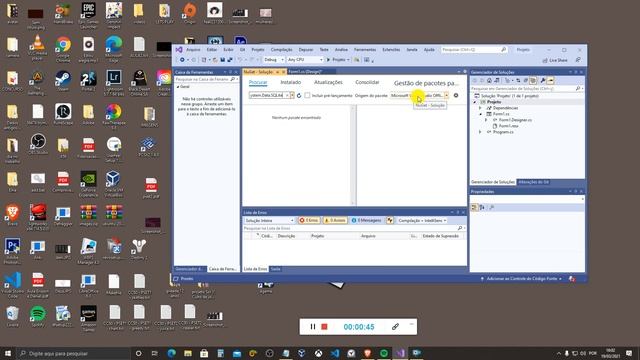Switch to Saída tab at bottom
The height and width of the screenshot is (360, 640).
[x=276, y=269]
